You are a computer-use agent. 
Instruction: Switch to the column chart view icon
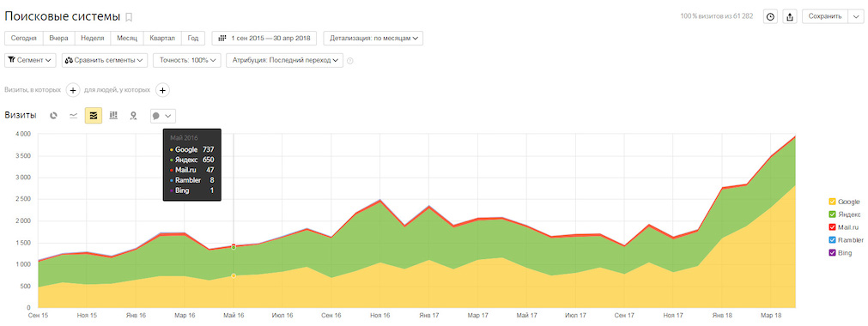(x=113, y=116)
